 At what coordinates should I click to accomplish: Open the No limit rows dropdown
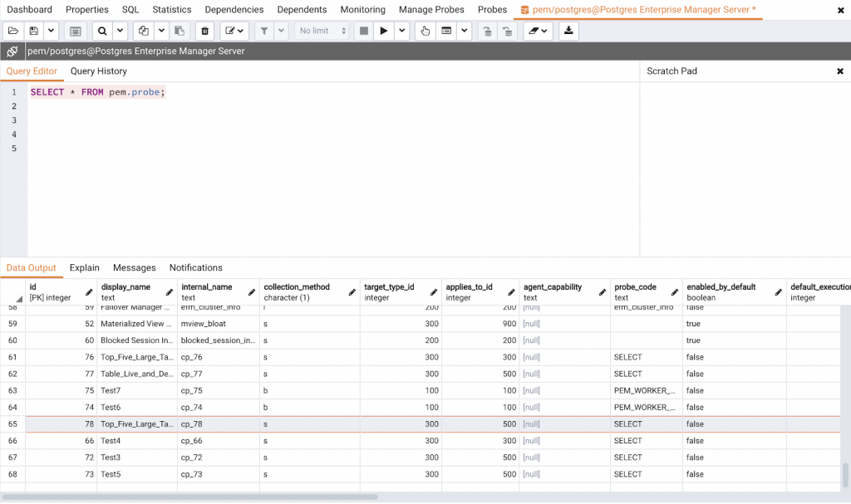click(x=323, y=31)
